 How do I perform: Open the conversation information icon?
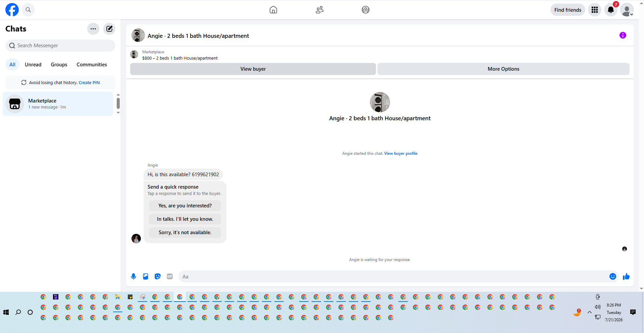pos(623,35)
